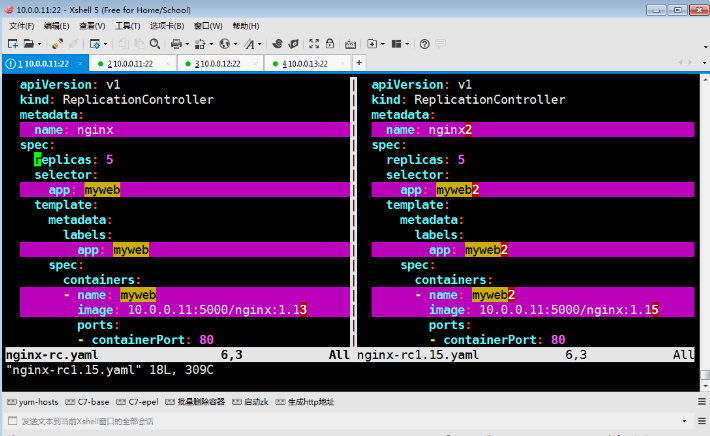
Task: Expand the font settings dropdown arrow
Action: click(259, 44)
